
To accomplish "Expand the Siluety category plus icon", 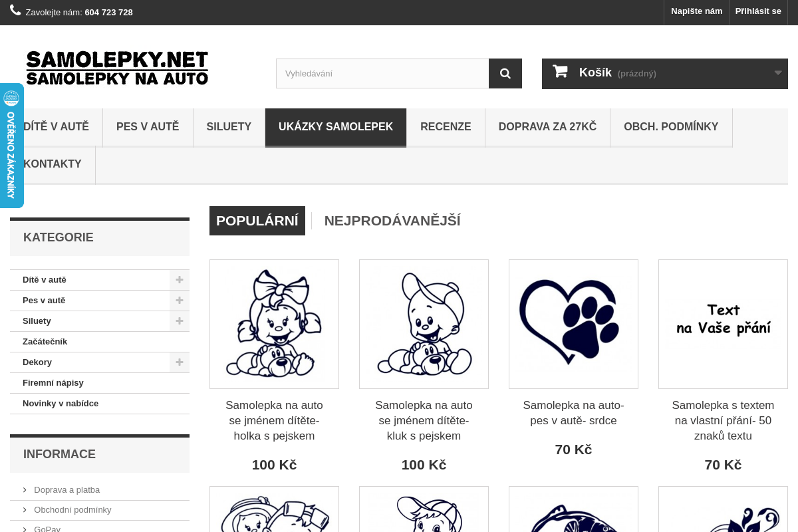I will click(179, 321).
